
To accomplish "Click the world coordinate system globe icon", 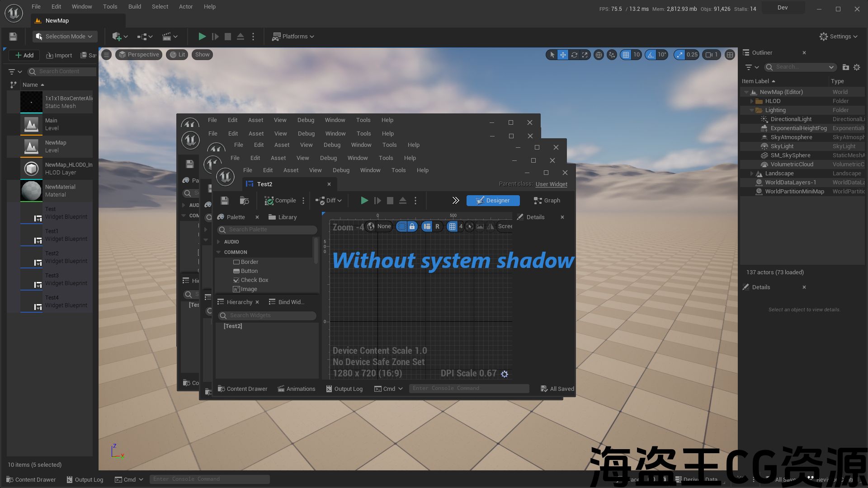I will [599, 55].
